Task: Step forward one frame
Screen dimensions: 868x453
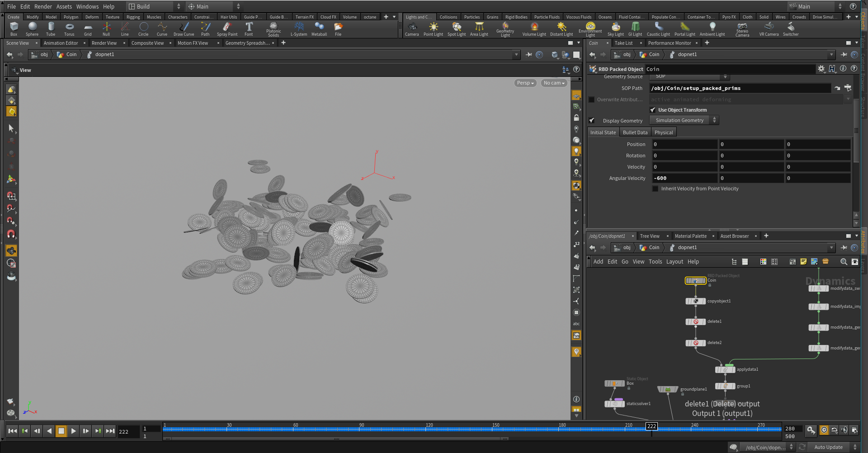Action: click(x=85, y=431)
